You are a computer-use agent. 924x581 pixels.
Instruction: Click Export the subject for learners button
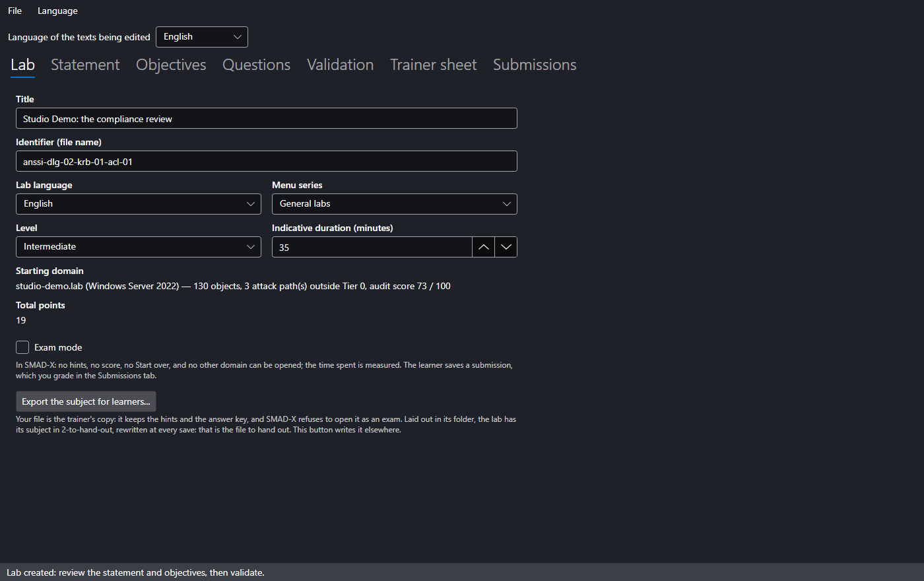(86, 401)
